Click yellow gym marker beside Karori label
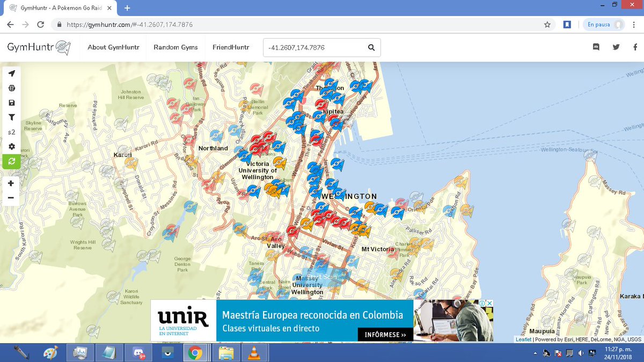Image resolution: width=644 pixels, height=362 pixels. click(x=131, y=164)
